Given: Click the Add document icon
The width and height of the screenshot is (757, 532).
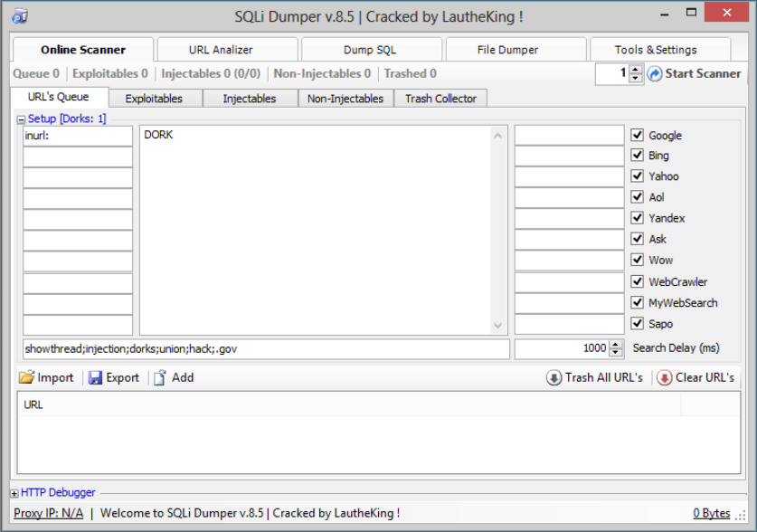Looking at the screenshot, I should 160,377.
